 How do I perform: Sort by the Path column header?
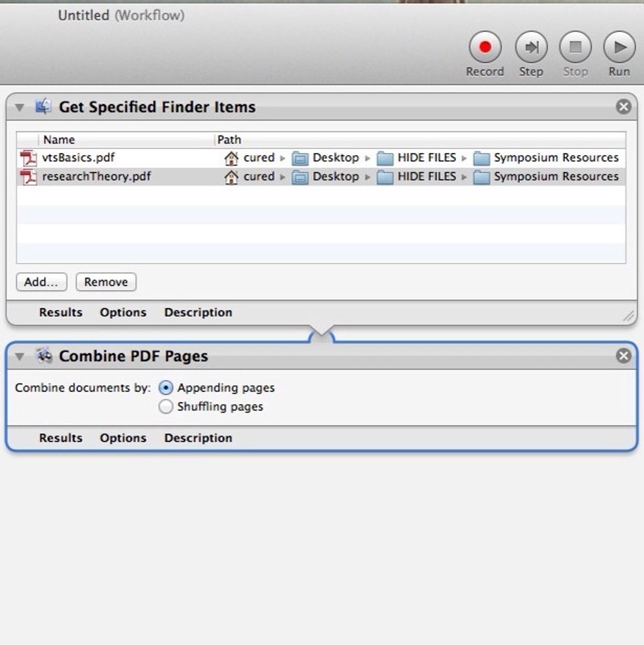tap(421, 140)
